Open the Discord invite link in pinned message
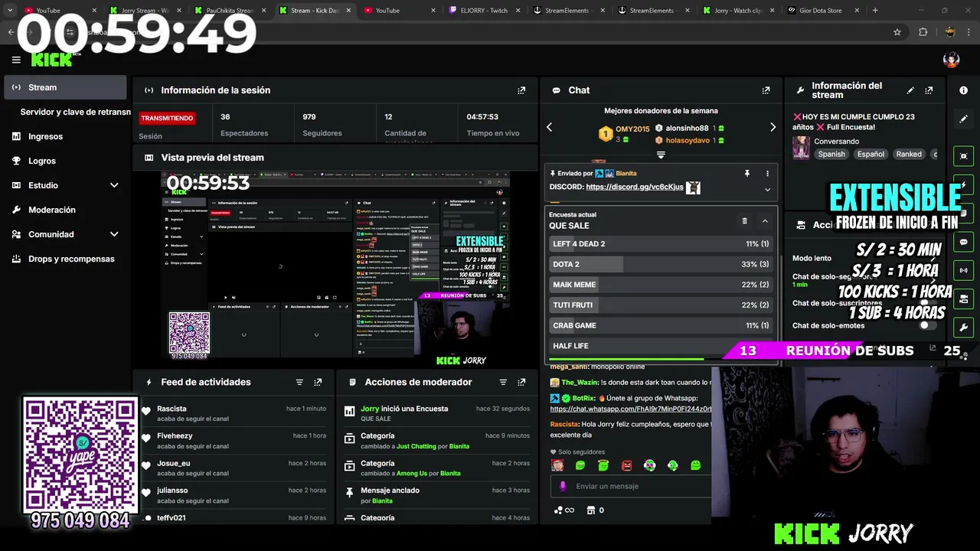 pos(635,187)
